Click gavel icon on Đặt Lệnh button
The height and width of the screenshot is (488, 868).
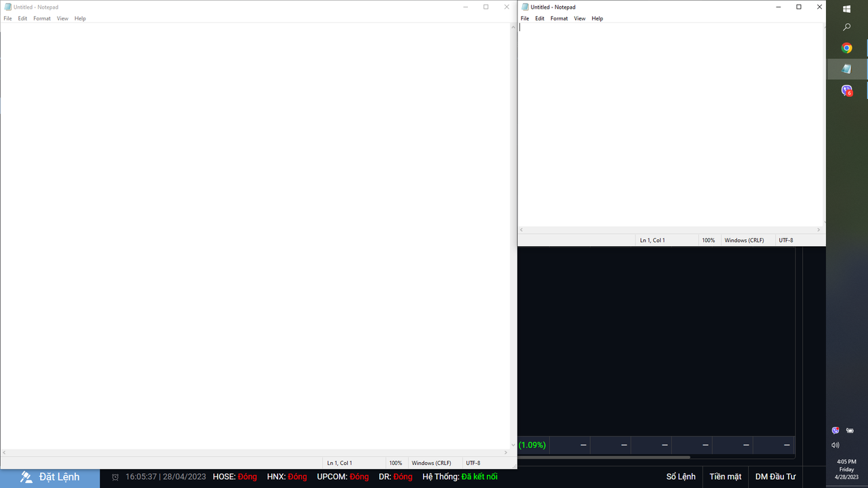pos(26,477)
